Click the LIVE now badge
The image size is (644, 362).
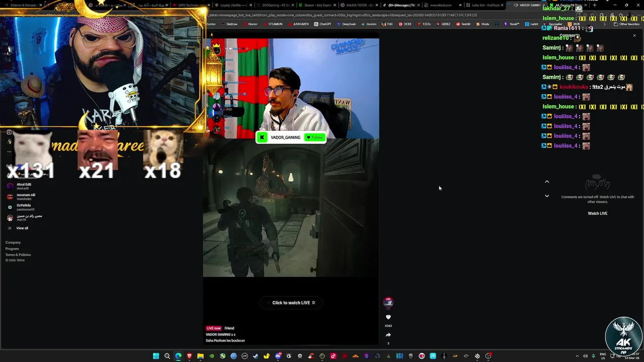[x=214, y=328]
